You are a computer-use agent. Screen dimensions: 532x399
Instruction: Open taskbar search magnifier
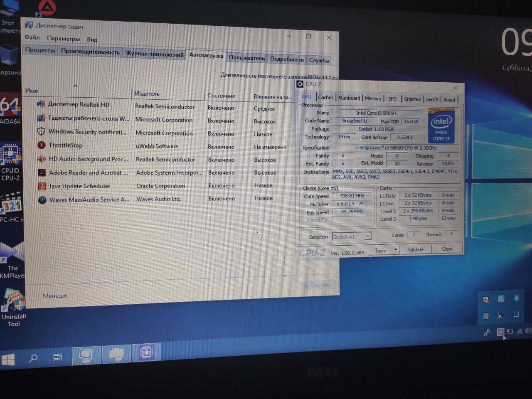click(x=33, y=357)
